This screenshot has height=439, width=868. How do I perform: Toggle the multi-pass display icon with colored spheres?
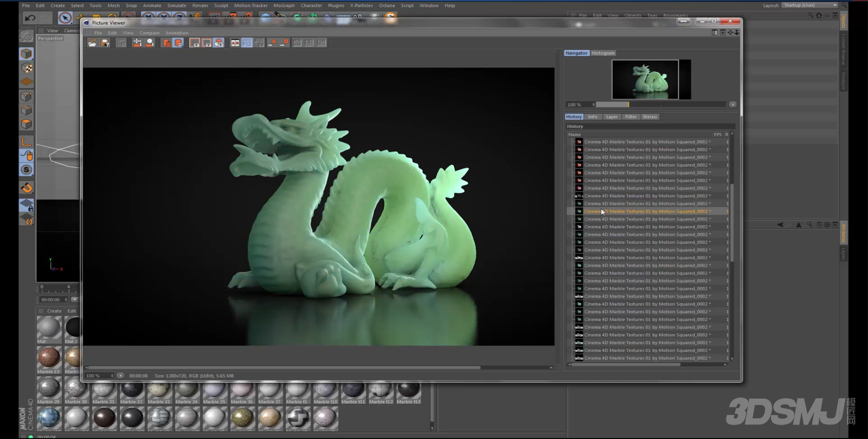click(x=219, y=43)
